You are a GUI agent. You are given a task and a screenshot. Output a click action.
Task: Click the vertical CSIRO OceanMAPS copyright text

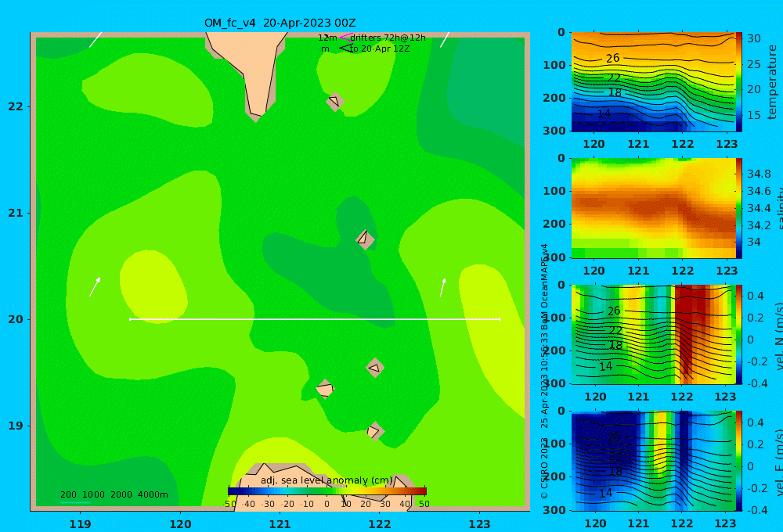[544, 372]
